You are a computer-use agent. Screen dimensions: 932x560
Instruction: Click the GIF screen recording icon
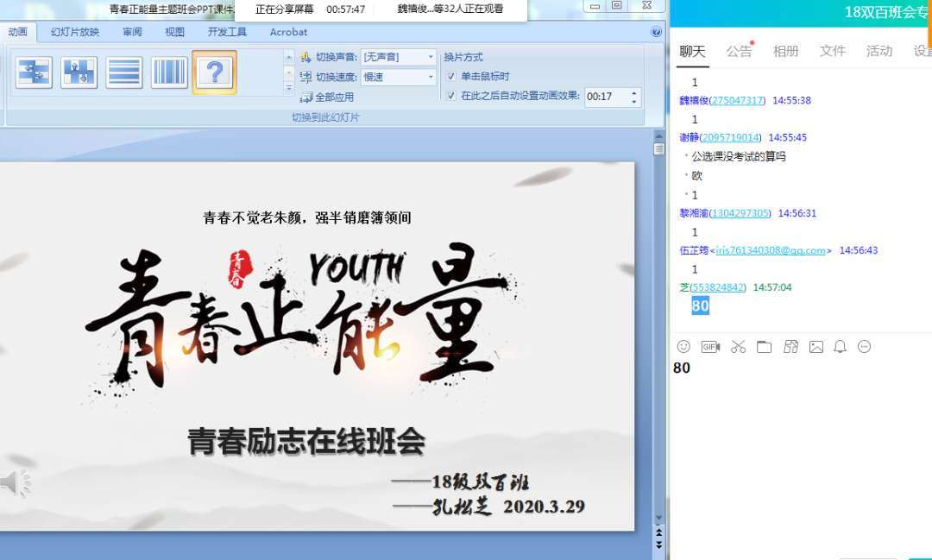[x=708, y=347]
